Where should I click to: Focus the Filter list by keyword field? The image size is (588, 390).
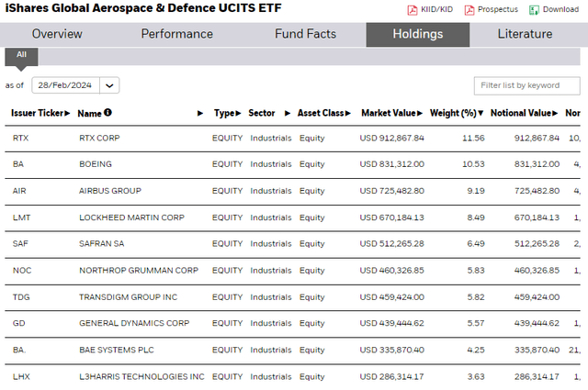pos(526,85)
